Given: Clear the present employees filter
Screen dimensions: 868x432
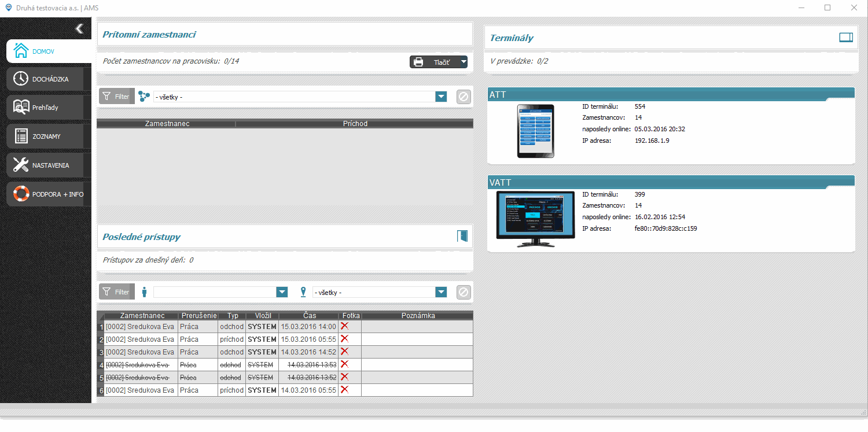Looking at the screenshot, I should pyautogui.click(x=464, y=97).
